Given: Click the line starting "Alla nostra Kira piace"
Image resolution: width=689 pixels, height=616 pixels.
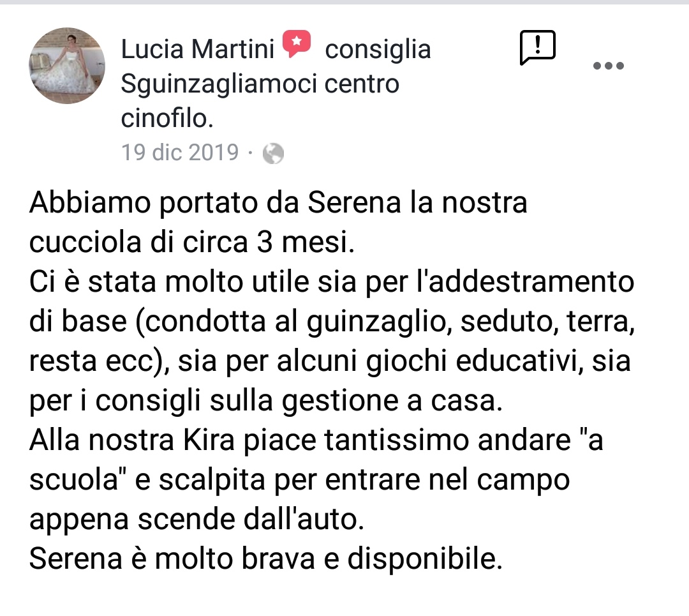Looking at the screenshot, I should [x=316, y=440].
